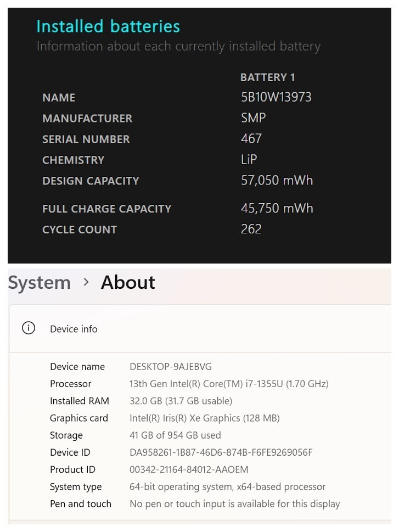399x532 pixels.
Task: Click the Device ID label
Action: [x=70, y=452]
